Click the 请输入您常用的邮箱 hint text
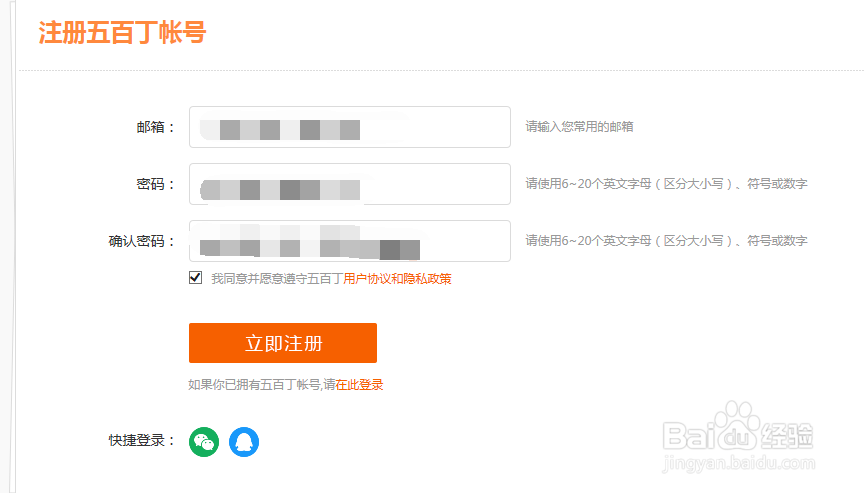The image size is (864, 493). point(579,127)
